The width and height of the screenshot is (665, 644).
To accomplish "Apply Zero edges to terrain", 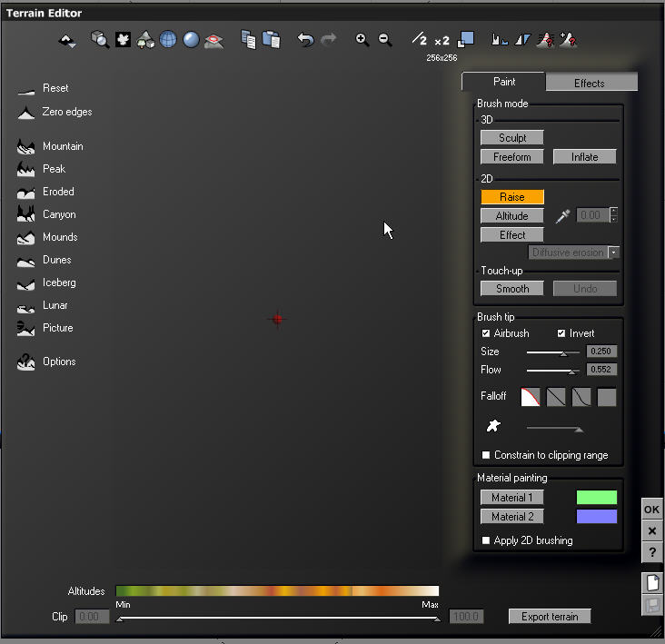I will point(55,113).
